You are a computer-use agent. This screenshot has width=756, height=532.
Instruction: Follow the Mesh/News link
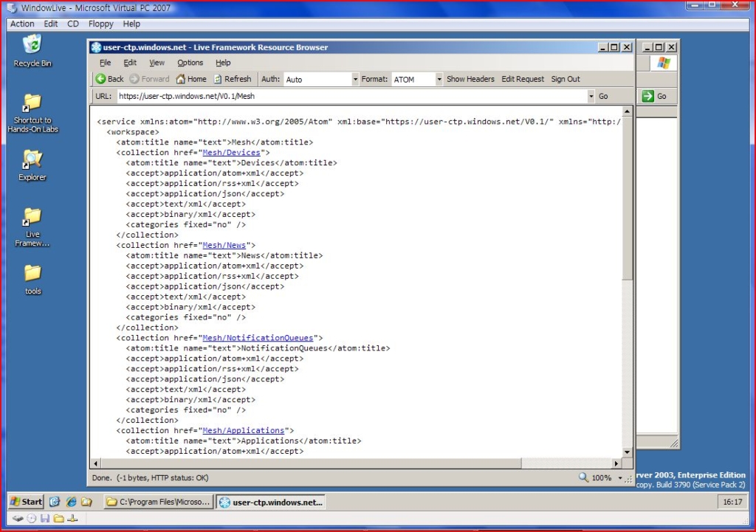[224, 245]
